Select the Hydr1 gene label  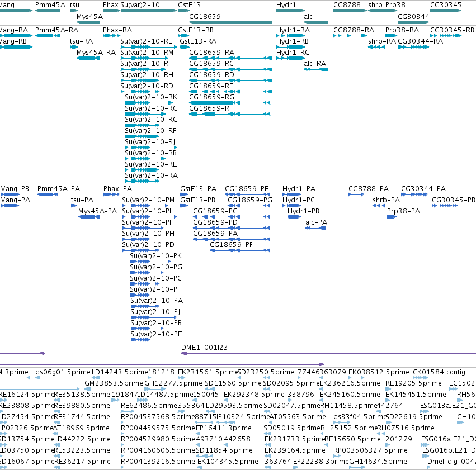coord(286,5)
